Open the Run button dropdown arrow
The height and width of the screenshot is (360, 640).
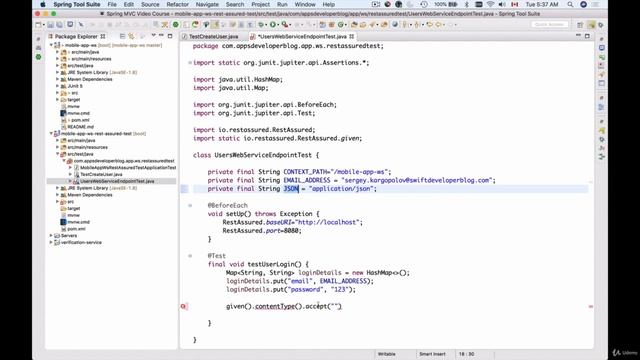tap(278, 24)
